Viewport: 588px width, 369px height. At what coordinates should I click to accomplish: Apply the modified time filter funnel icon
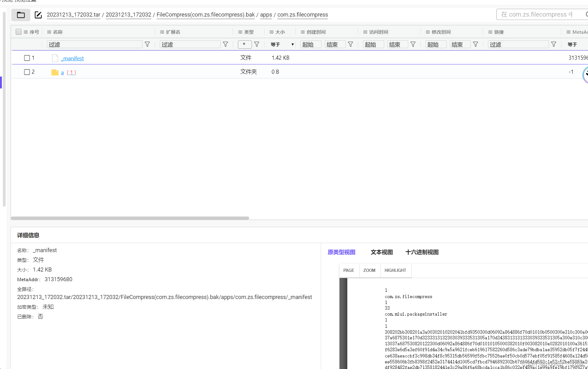(475, 44)
